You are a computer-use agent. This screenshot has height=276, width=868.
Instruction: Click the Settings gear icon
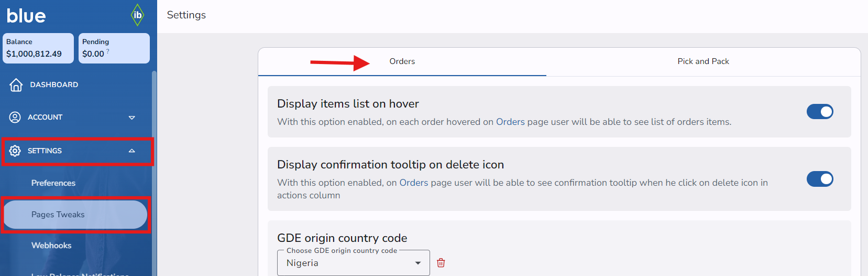[15, 151]
